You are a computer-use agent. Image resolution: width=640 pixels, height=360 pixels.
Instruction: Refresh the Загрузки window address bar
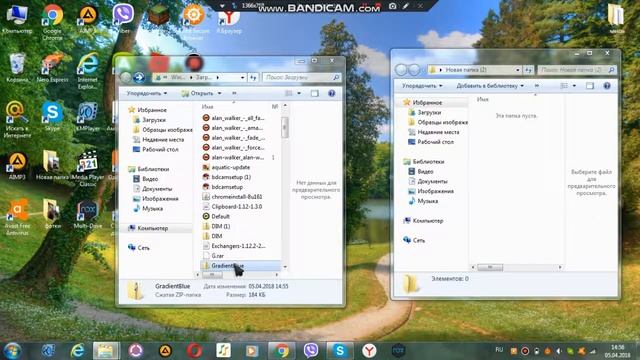pos(253,77)
